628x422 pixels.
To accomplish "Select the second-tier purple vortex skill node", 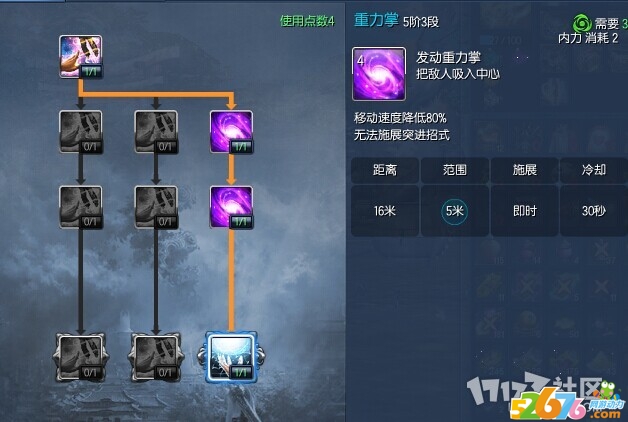I will [231, 207].
